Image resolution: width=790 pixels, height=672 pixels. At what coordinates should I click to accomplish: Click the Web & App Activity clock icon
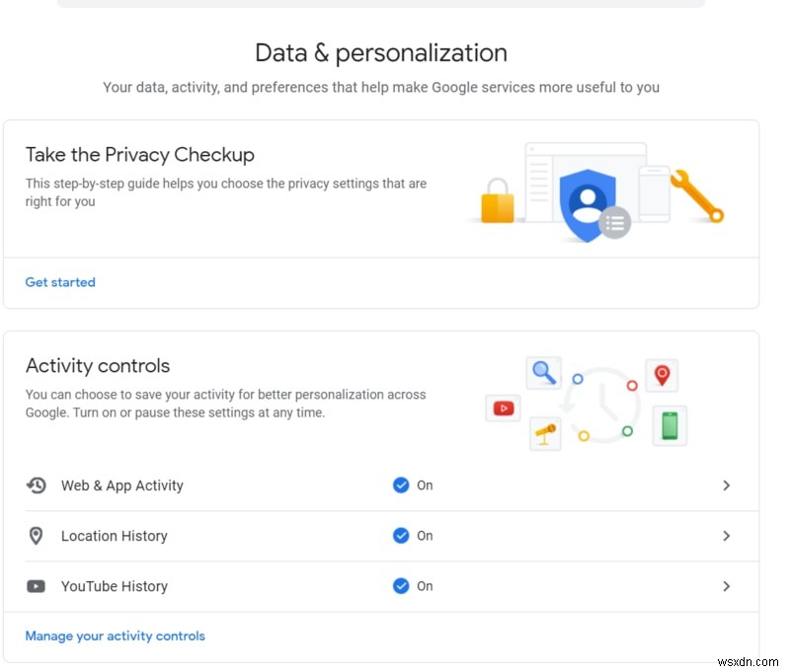pyautogui.click(x=37, y=485)
